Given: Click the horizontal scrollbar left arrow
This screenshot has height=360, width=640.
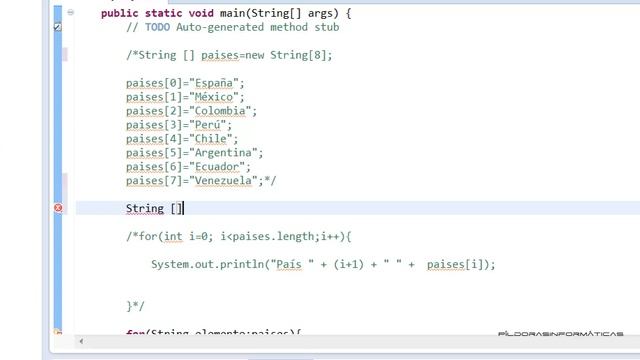Looking at the screenshot, I should tap(81, 341).
